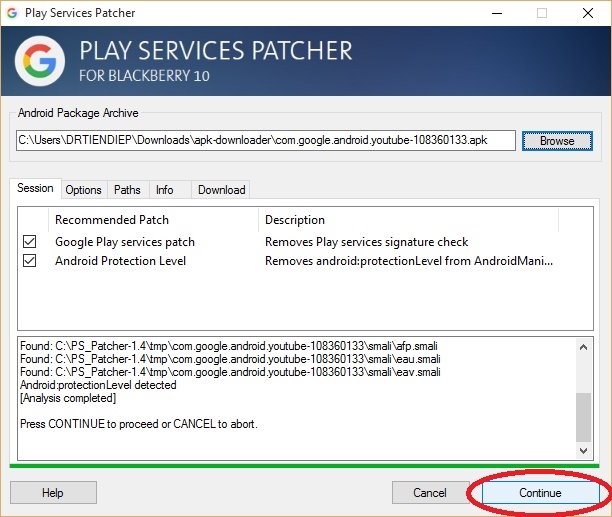Uncheck the Android Protection Level checkbox
The image size is (612, 517).
click(30, 261)
